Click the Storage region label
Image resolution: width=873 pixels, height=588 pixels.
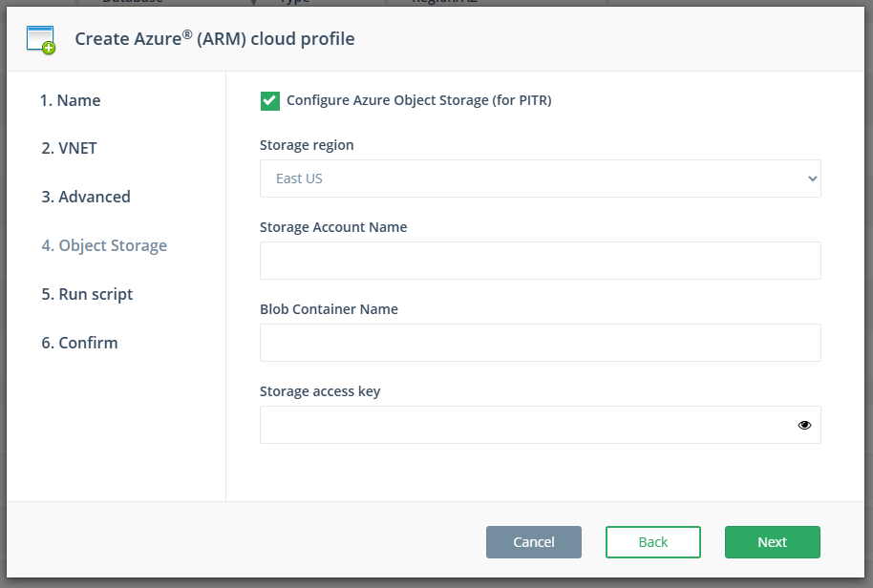(x=307, y=145)
